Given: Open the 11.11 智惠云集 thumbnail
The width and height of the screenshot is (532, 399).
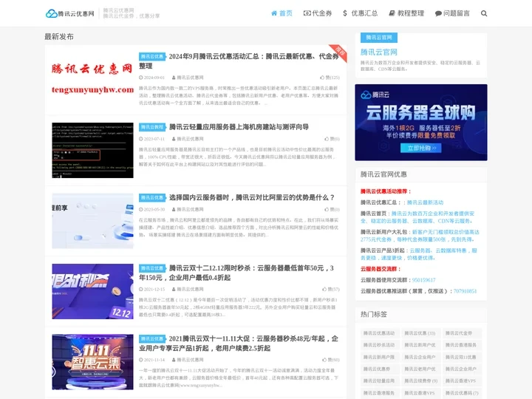Looking at the screenshot, I should pyautogui.click(x=92, y=362).
